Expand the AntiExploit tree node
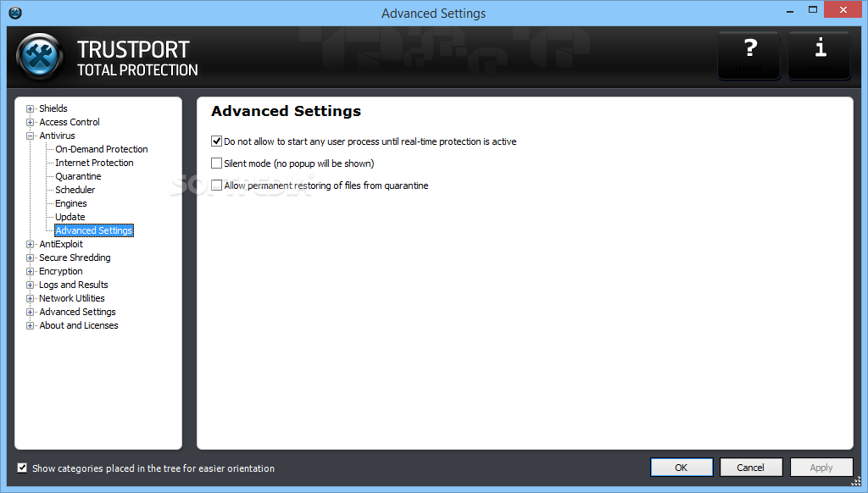Screen dimensions: 868x493 click(x=31, y=244)
